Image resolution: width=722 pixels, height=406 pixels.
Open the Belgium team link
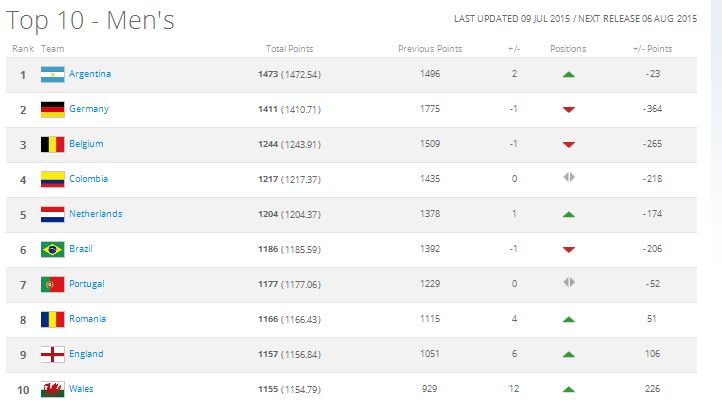[x=86, y=144]
